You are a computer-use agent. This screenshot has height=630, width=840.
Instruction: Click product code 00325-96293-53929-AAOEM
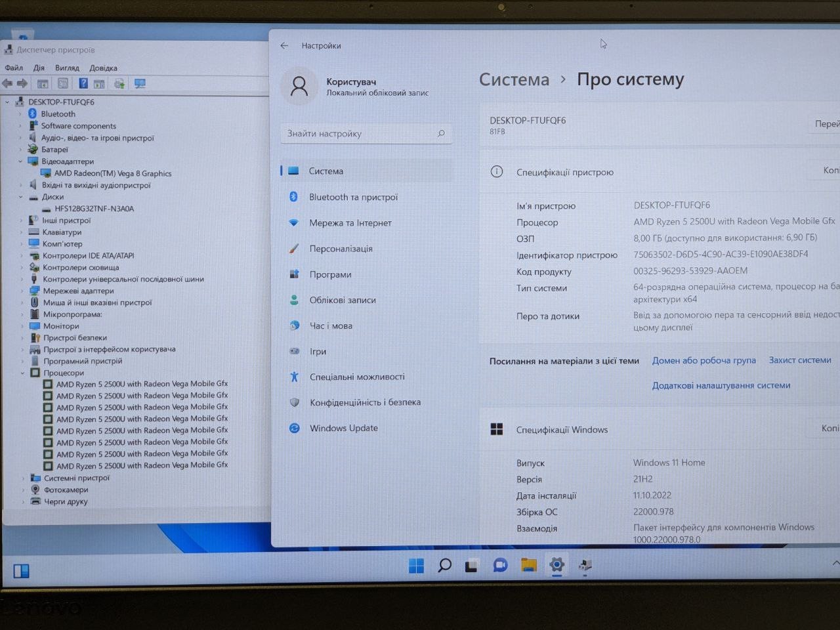(690, 270)
